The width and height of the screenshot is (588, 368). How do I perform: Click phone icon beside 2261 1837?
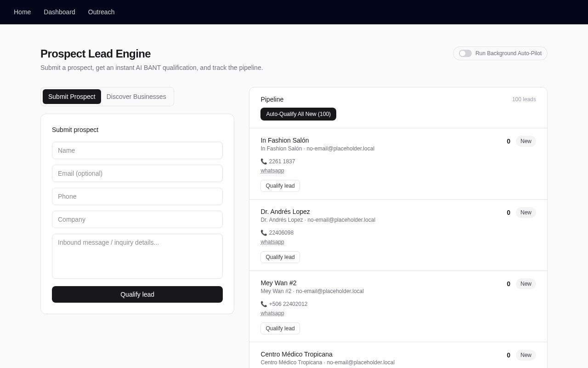(x=264, y=161)
